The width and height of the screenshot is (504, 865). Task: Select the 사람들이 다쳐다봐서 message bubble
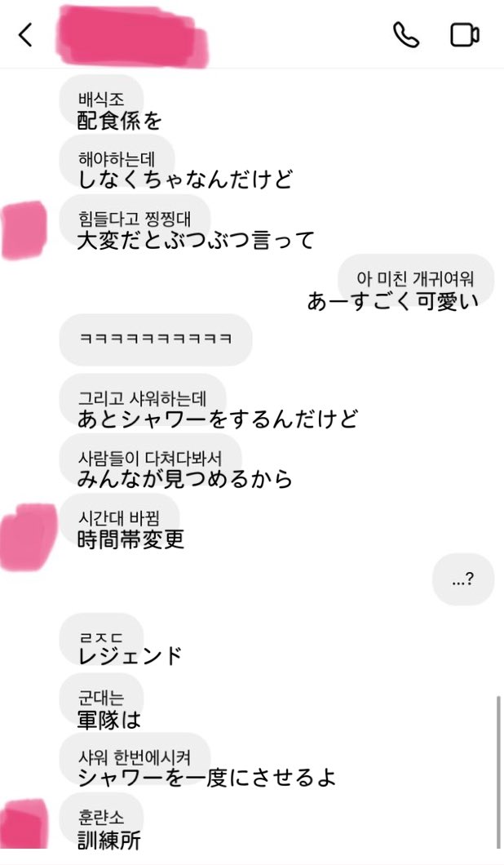[151, 459]
